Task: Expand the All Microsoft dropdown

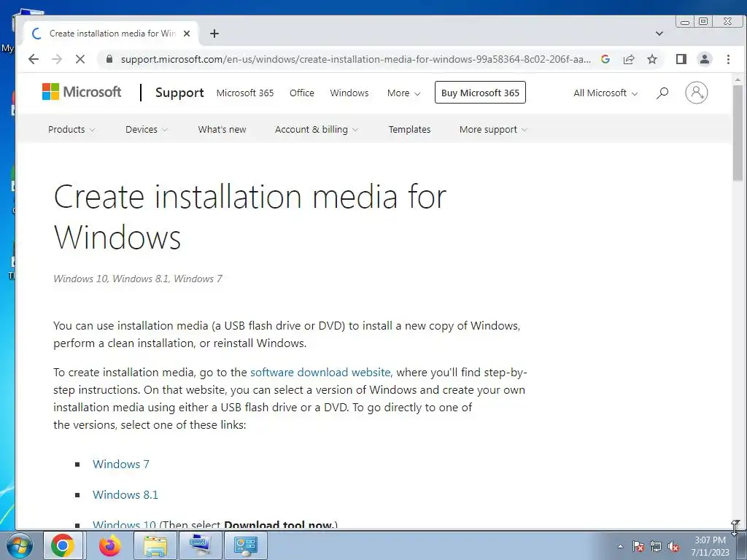Action: 605,93
